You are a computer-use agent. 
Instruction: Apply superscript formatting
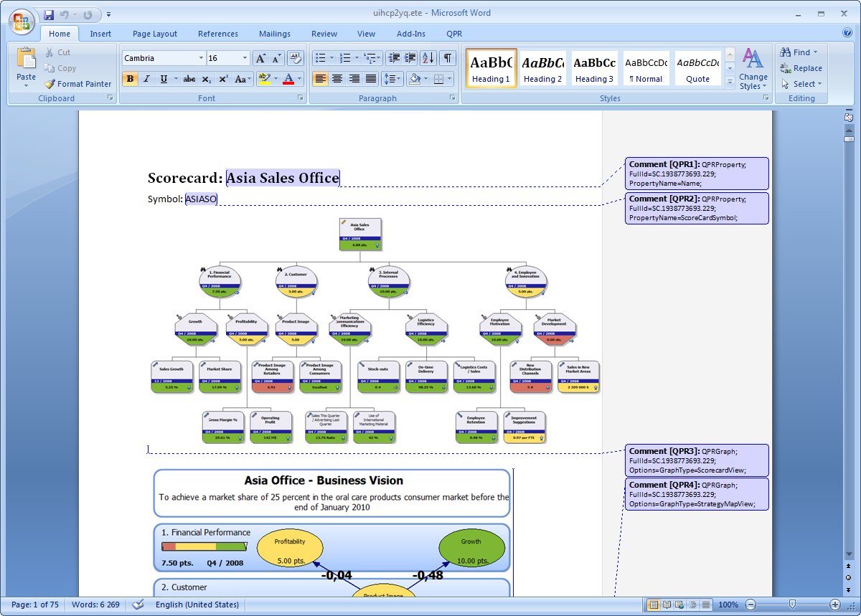(224, 79)
